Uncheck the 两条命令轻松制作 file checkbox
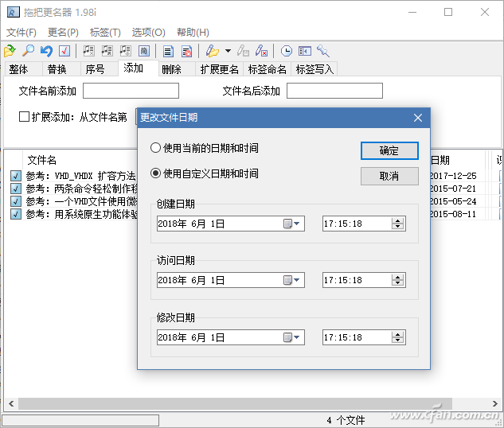 pyautogui.click(x=16, y=189)
